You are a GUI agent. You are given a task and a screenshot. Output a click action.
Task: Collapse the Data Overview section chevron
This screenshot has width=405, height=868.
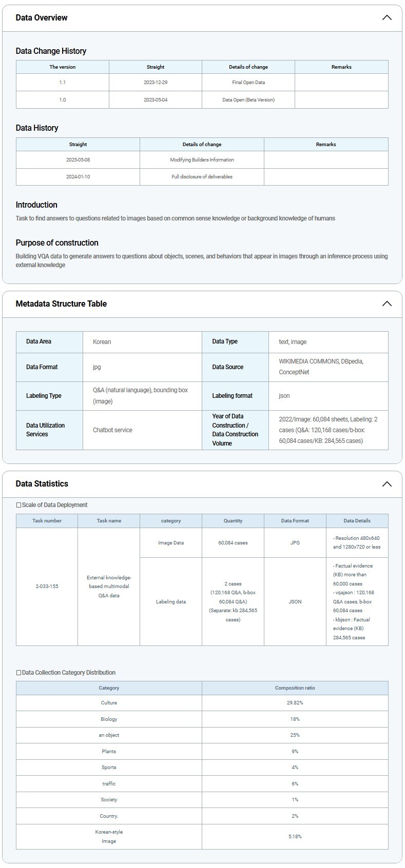pos(387,18)
